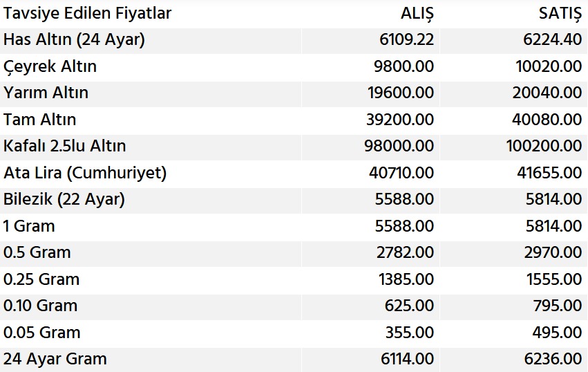Image resolution: width=588 pixels, height=372 pixels.
Task: Click the Tavsiye Edilen Fiyatlar header
Action: (87, 13)
